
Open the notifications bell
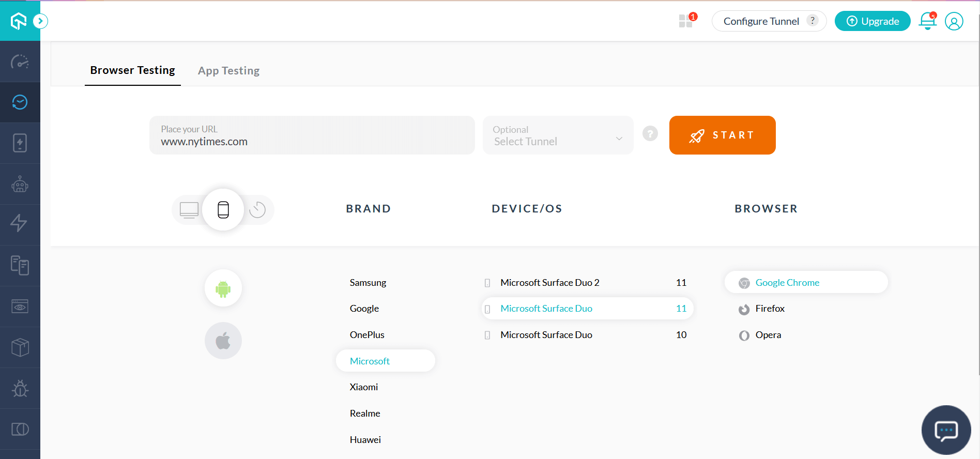coord(927,21)
